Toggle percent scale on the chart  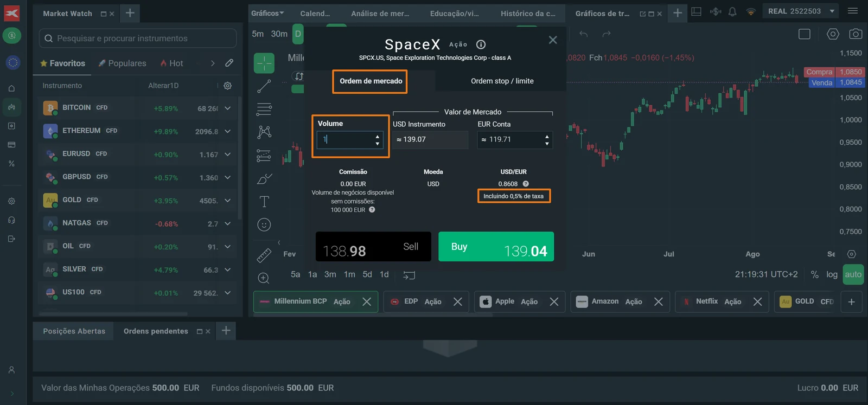point(814,275)
